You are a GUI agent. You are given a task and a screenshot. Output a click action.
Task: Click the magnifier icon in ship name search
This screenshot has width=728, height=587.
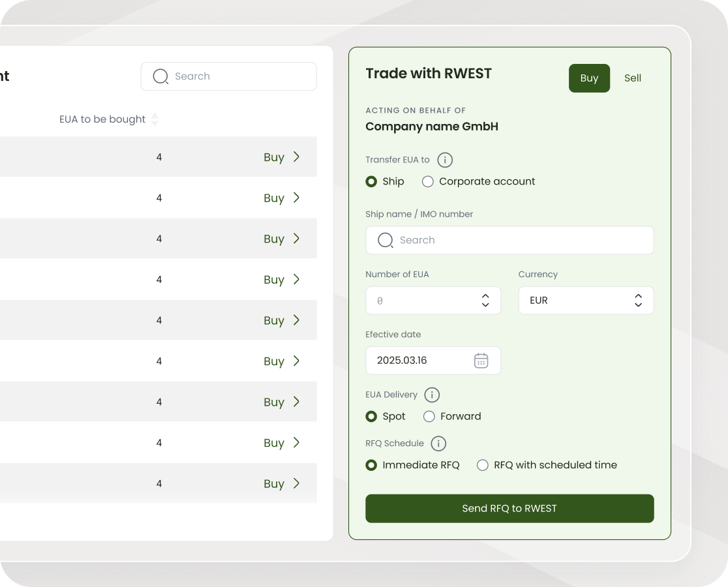386,240
